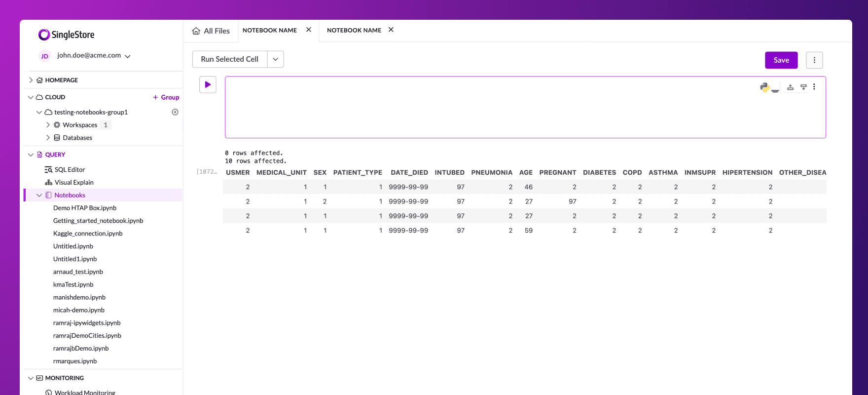Collapse the QUERY section
The height and width of the screenshot is (395, 868).
31,155
